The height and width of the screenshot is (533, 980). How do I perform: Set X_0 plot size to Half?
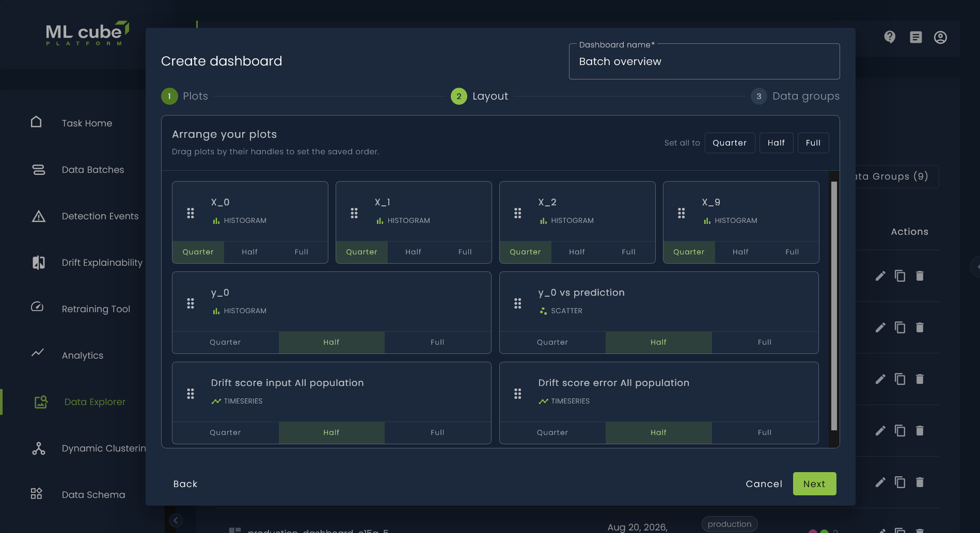click(250, 252)
